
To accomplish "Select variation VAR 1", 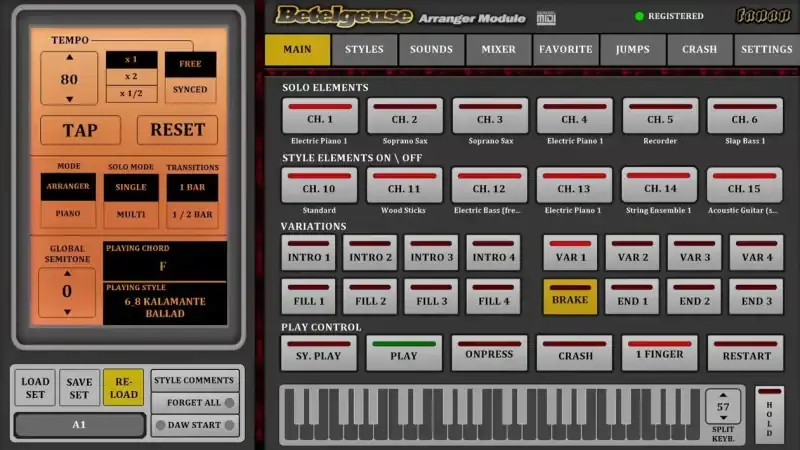I will click(x=570, y=253).
